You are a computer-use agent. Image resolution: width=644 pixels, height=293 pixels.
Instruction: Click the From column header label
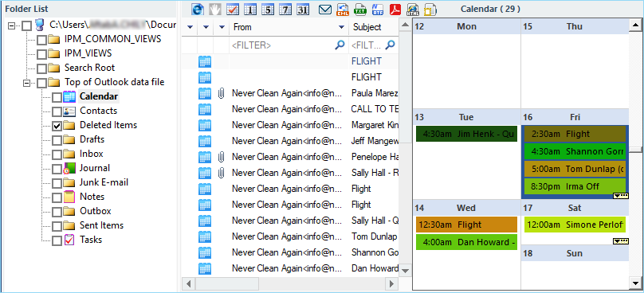coord(242,27)
